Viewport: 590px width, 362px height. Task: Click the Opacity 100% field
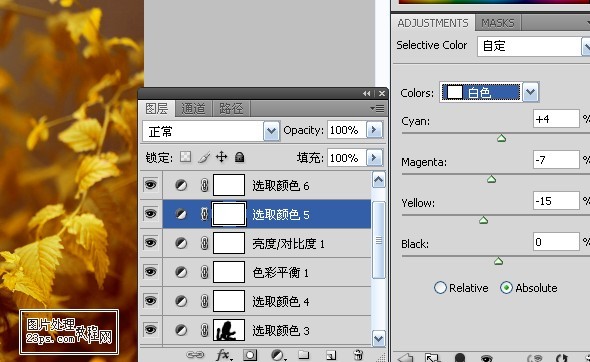click(347, 130)
